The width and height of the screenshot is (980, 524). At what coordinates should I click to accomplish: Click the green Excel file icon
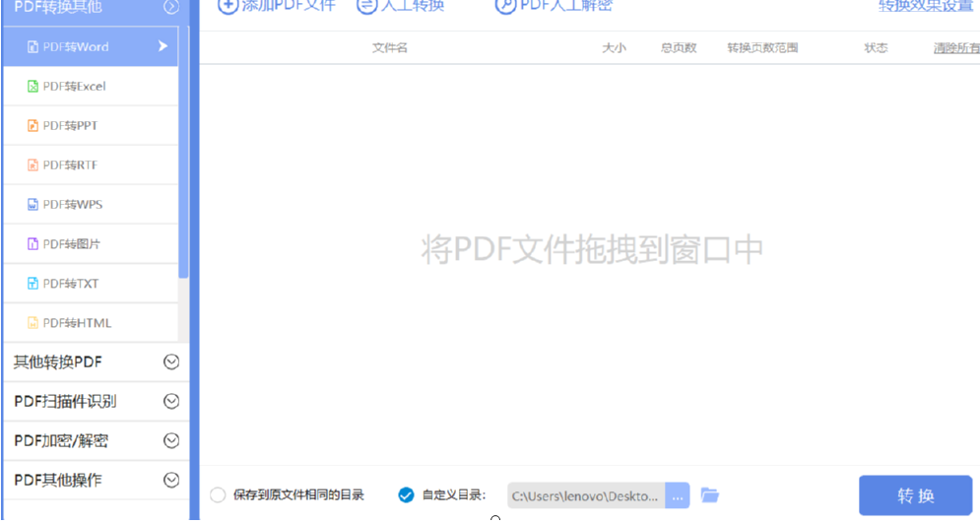tap(33, 87)
